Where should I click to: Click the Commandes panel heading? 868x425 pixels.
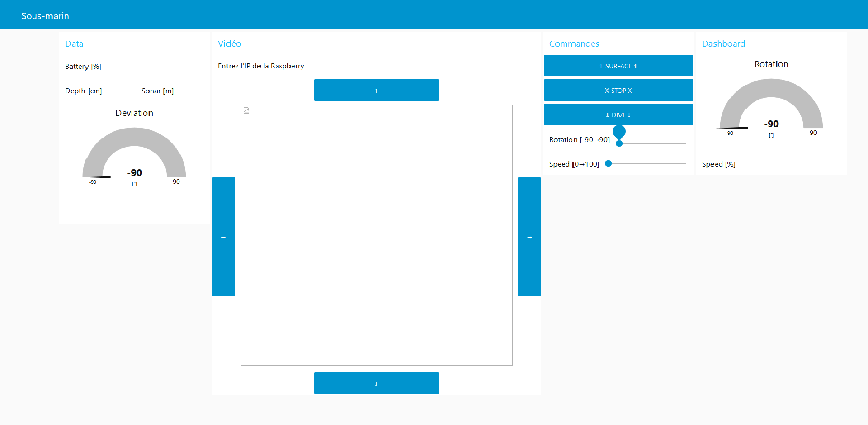pyautogui.click(x=574, y=43)
